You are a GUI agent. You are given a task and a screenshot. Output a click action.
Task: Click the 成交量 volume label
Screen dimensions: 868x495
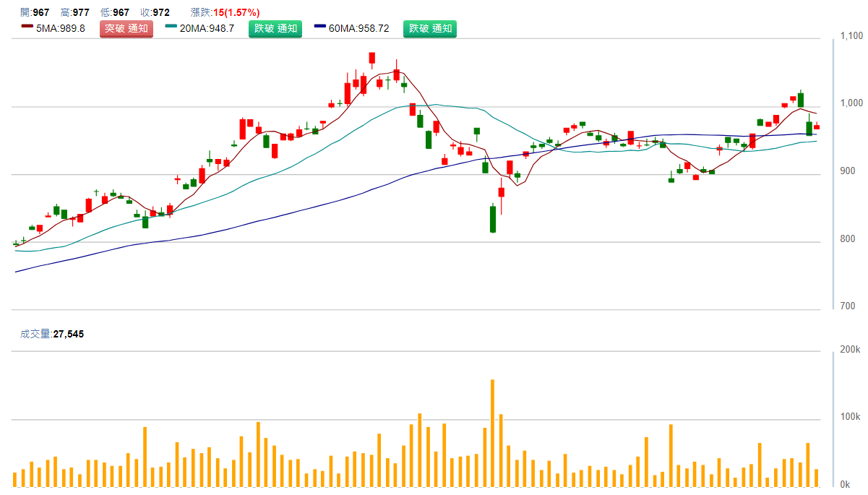(35, 334)
